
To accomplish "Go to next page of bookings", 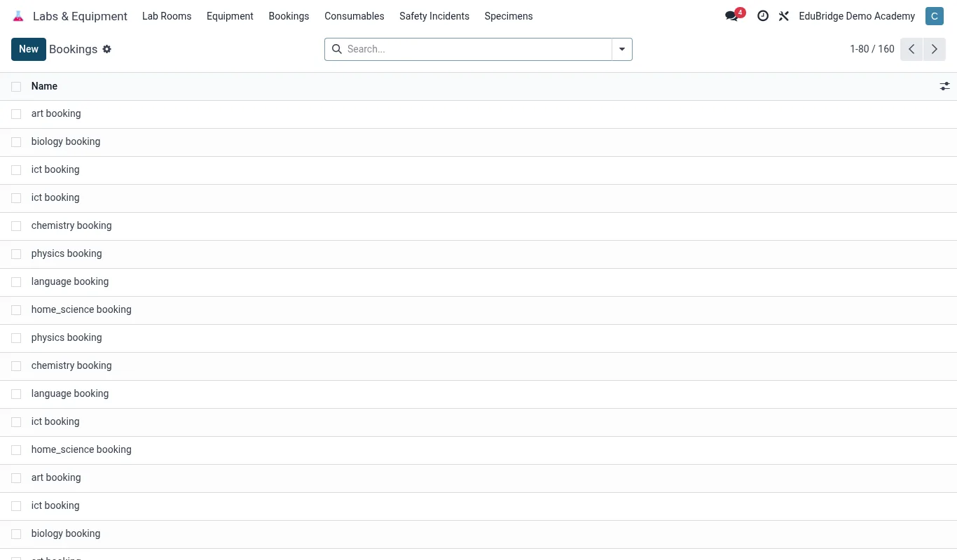I will pyautogui.click(x=935, y=49).
